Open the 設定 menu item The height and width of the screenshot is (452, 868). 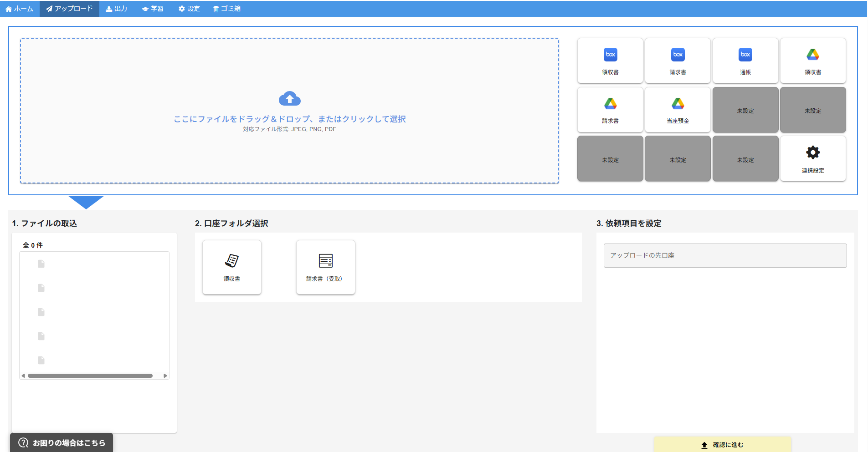[x=189, y=9]
